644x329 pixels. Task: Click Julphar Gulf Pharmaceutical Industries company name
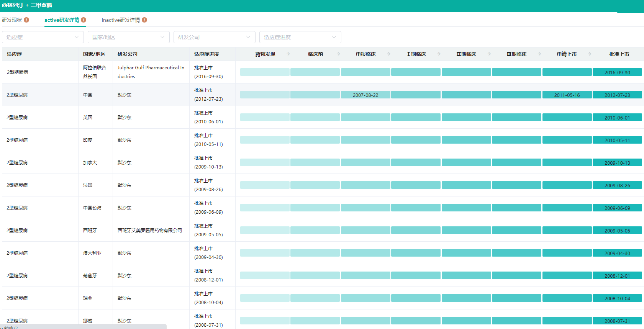pyautogui.click(x=151, y=72)
